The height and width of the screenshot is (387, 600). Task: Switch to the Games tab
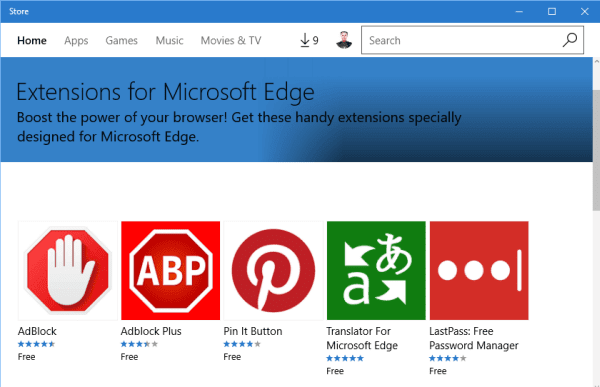121,40
